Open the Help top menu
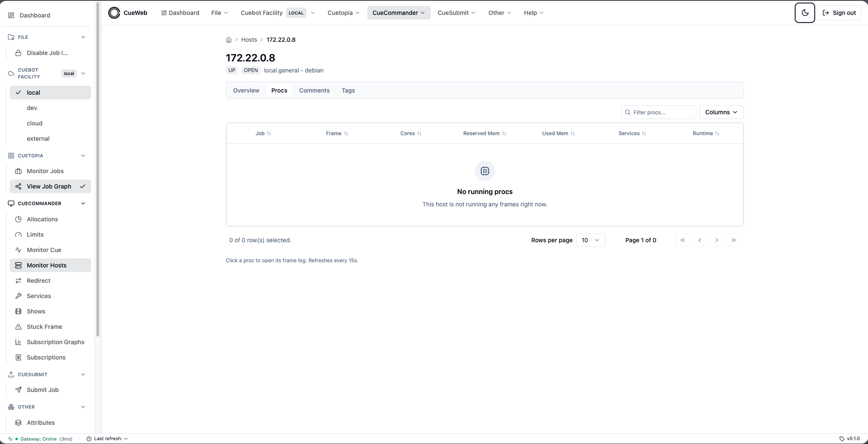Image resolution: width=868 pixels, height=444 pixels. (x=533, y=13)
